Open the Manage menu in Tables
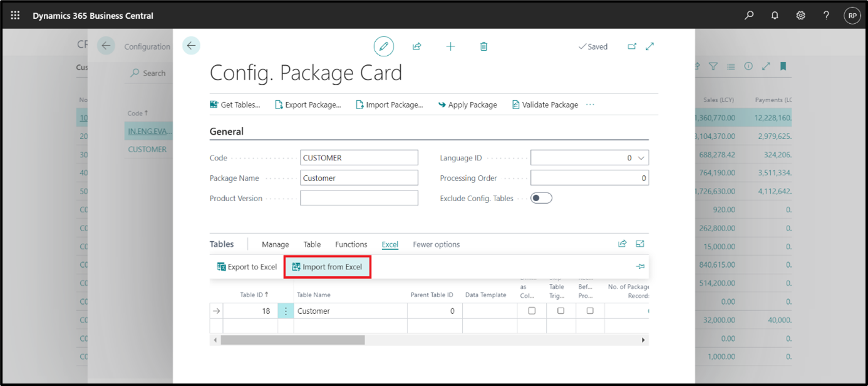Image resolution: width=868 pixels, height=386 pixels. (276, 244)
